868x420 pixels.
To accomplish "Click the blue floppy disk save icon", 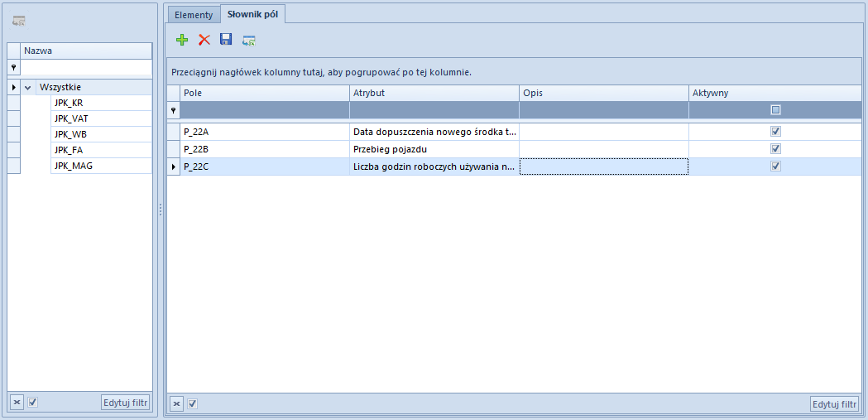I will (226, 39).
